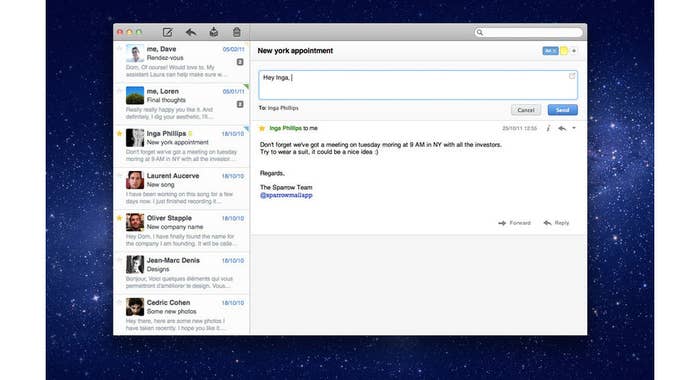The height and width of the screenshot is (380, 700).
Task: Select the New york appointment email in list
Action: coord(181,146)
